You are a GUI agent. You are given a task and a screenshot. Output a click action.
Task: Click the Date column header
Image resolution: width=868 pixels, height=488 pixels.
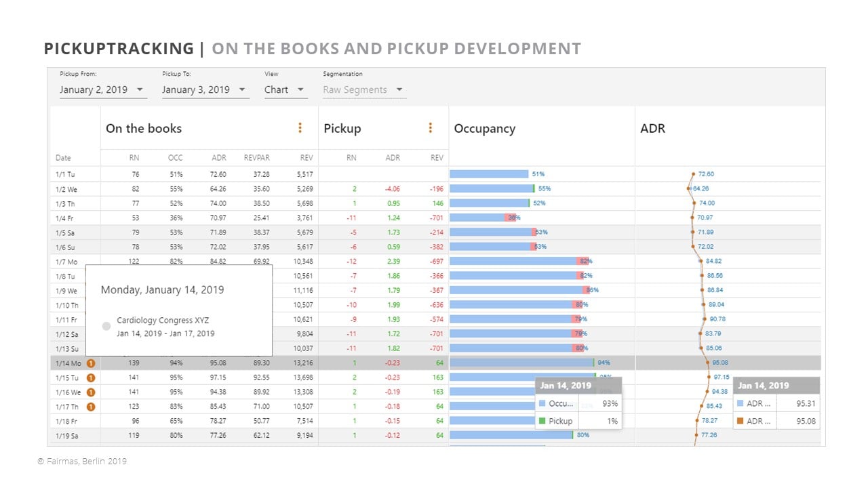[x=63, y=158]
